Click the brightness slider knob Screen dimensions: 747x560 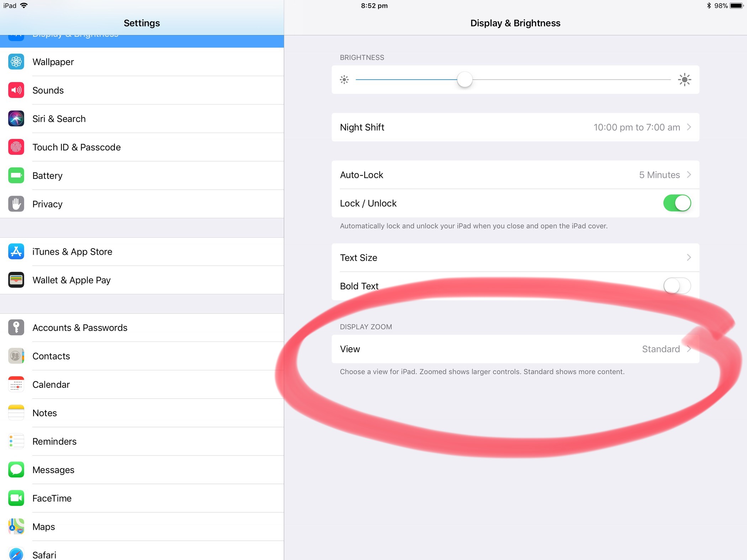point(465,79)
